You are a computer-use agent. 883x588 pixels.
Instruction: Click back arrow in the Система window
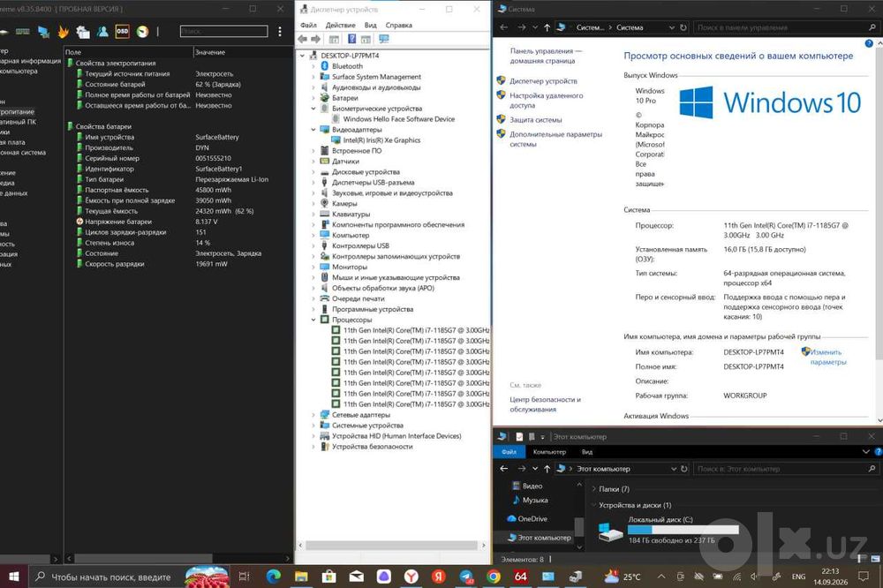point(504,27)
